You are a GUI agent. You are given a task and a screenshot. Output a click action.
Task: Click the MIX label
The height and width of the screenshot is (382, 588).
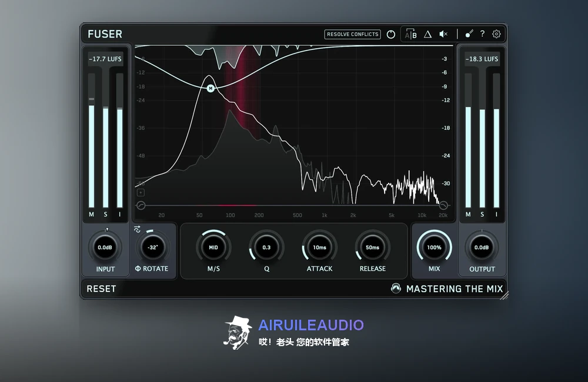(435, 269)
